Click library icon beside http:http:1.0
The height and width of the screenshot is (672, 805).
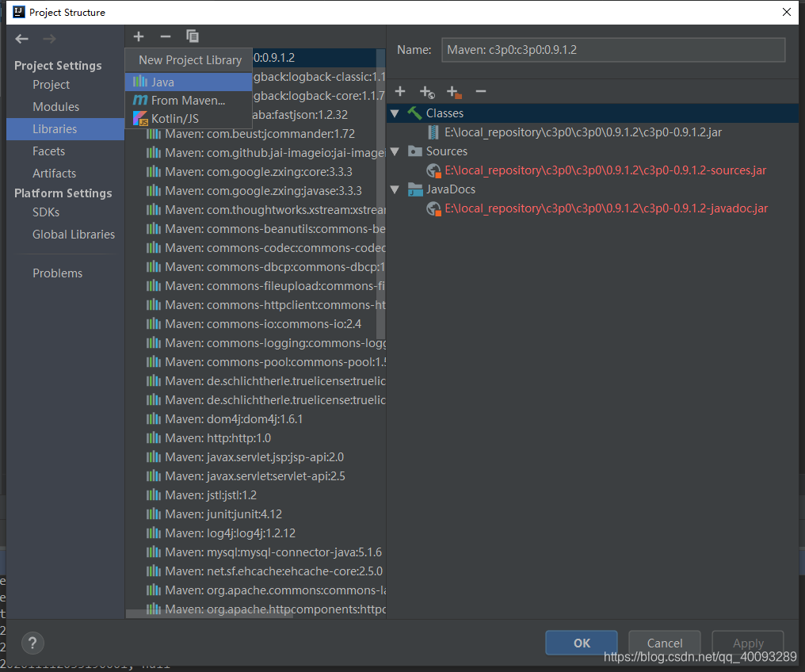(x=154, y=438)
